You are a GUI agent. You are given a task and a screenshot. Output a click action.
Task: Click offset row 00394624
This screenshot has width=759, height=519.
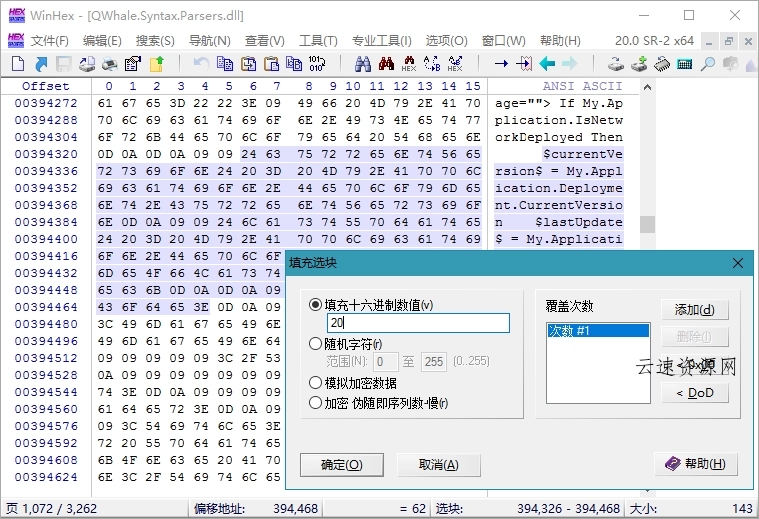point(46,477)
